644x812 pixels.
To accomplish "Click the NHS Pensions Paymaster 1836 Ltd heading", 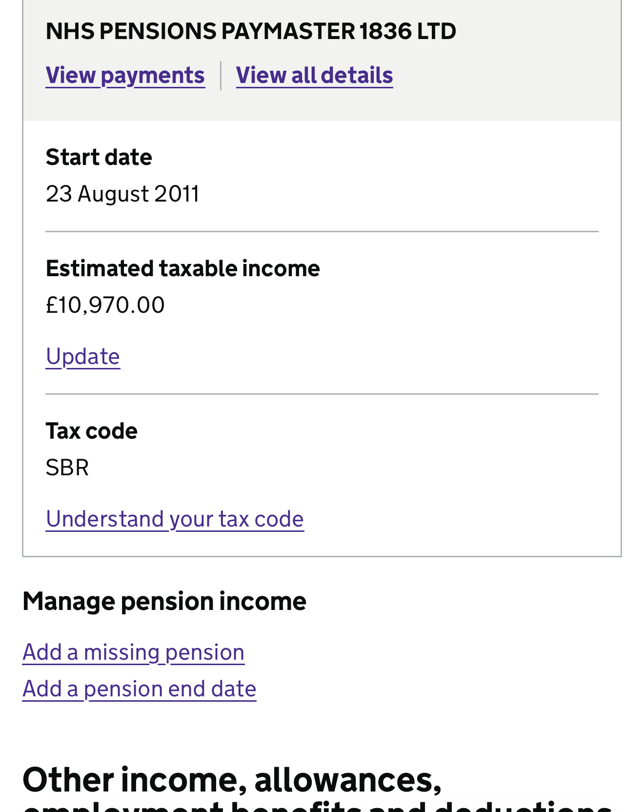I will pos(251,31).
